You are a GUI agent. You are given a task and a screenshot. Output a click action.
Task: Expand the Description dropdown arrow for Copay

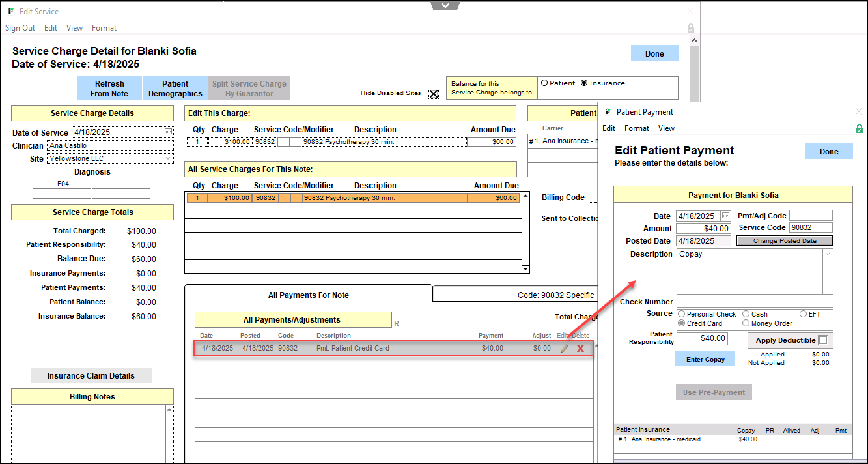coord(828,254)
